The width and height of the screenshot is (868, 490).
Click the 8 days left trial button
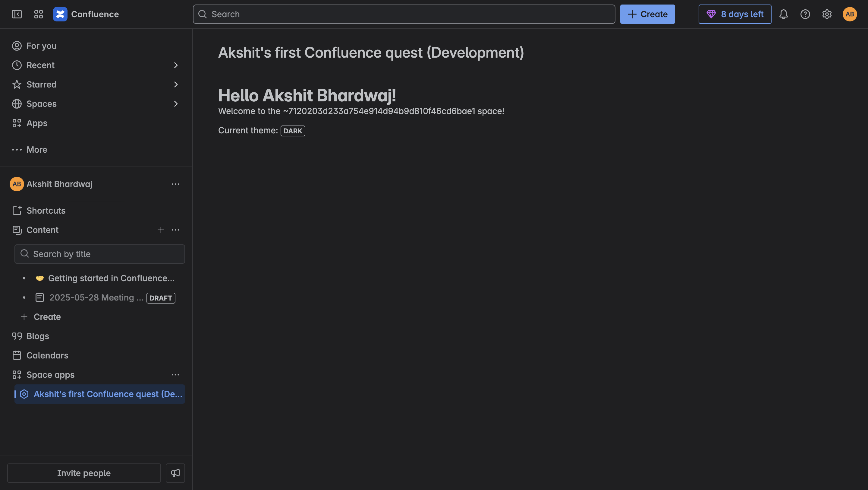click(734, 14)
